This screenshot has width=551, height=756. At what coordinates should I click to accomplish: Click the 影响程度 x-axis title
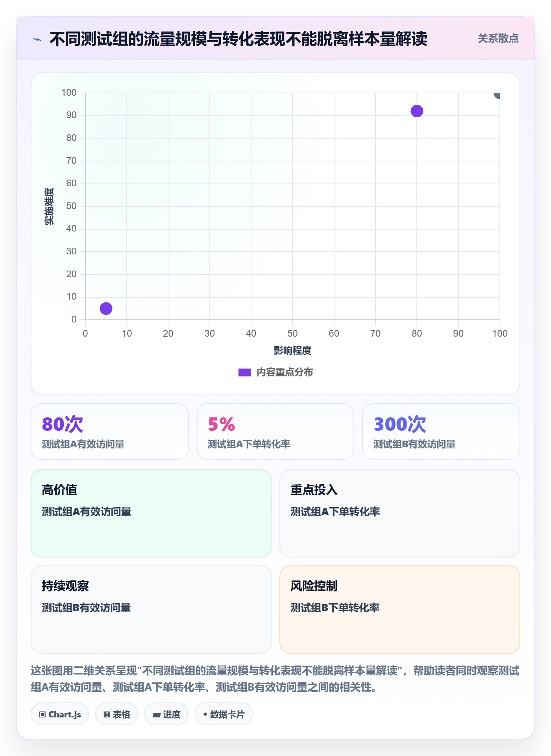click(x=292, y=350)
